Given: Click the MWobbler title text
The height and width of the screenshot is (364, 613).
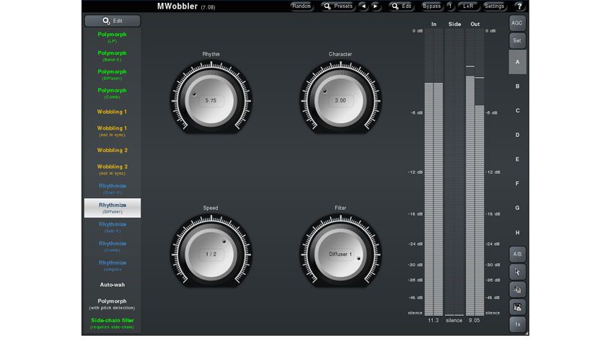Looking at the screenshot, I should 177,6.
